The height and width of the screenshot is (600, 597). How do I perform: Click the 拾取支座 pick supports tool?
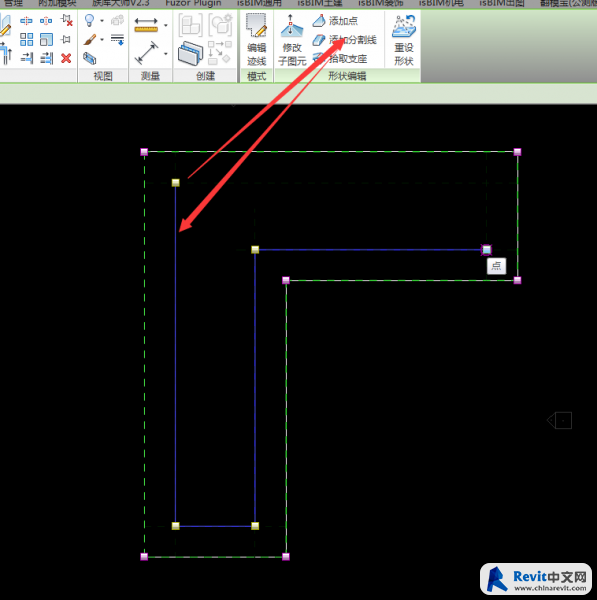(x=339, y=59)
